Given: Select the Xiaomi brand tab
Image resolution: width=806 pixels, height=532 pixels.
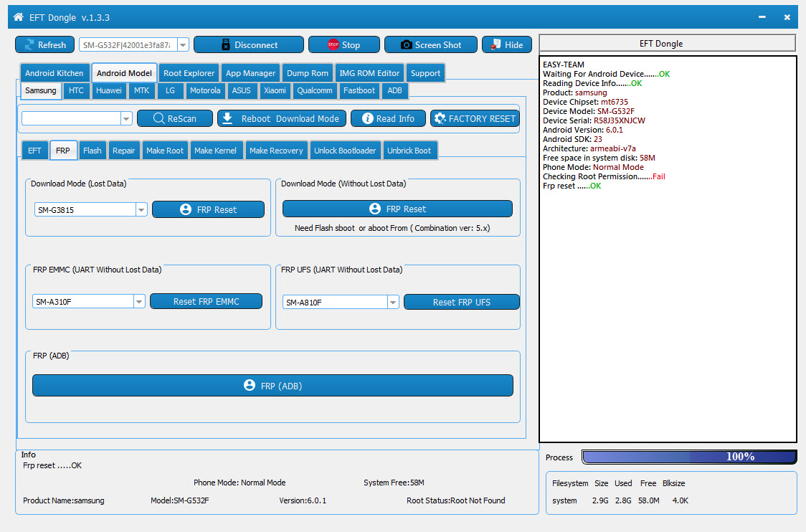Looking at the screenshot, I should click(x=275, y=90).
